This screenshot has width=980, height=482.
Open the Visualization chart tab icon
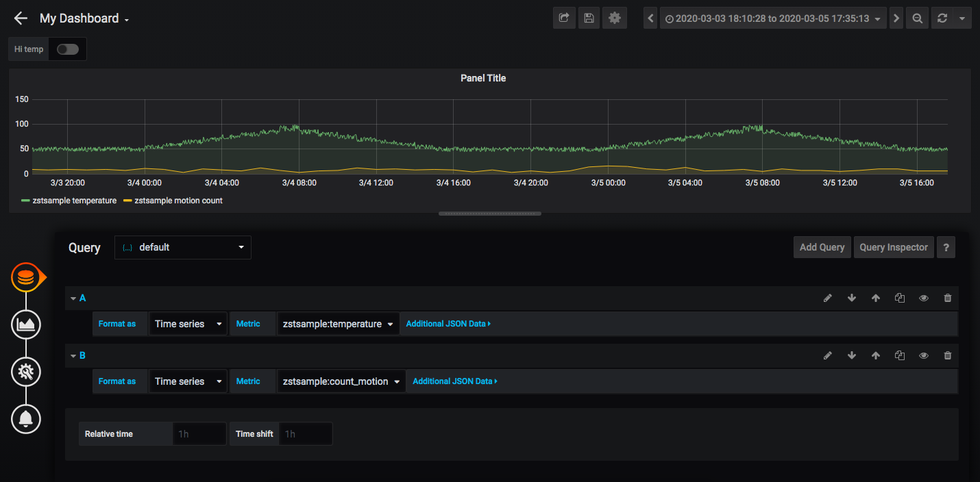26,325
